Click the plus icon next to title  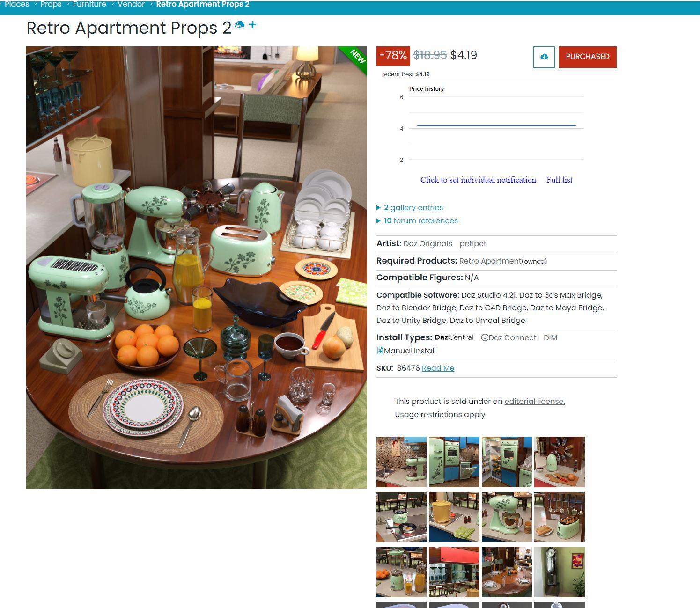[252, 24]
